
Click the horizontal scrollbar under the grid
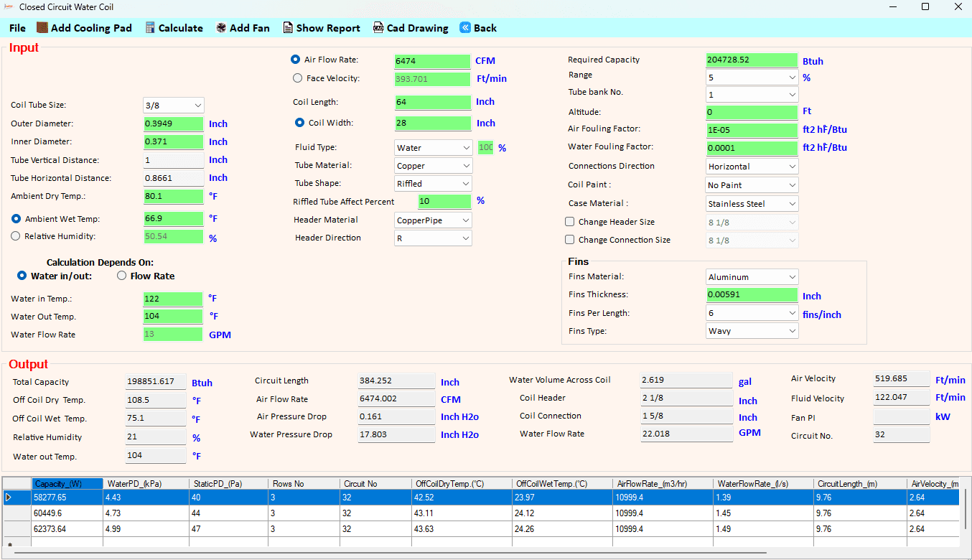coord(388,554)
